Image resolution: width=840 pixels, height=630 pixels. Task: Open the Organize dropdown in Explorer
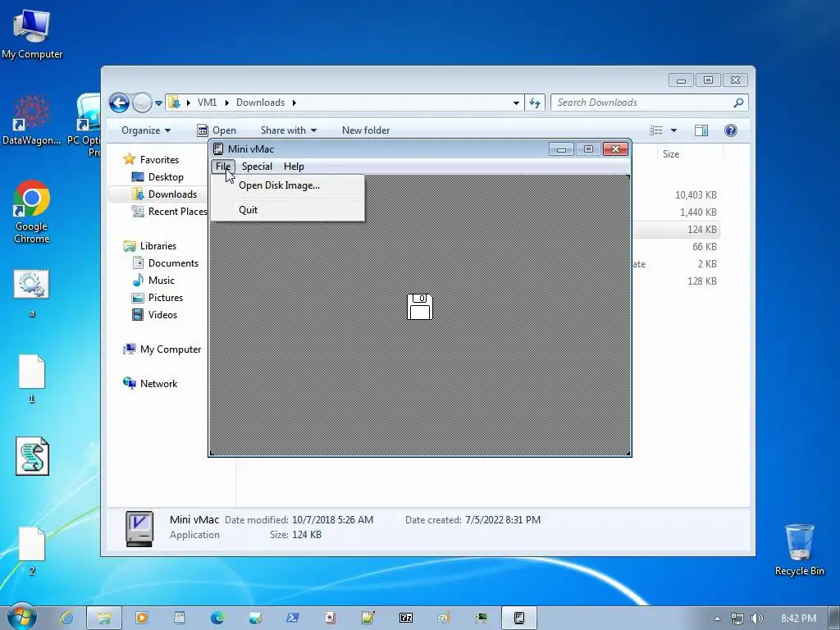coord(146,130)
